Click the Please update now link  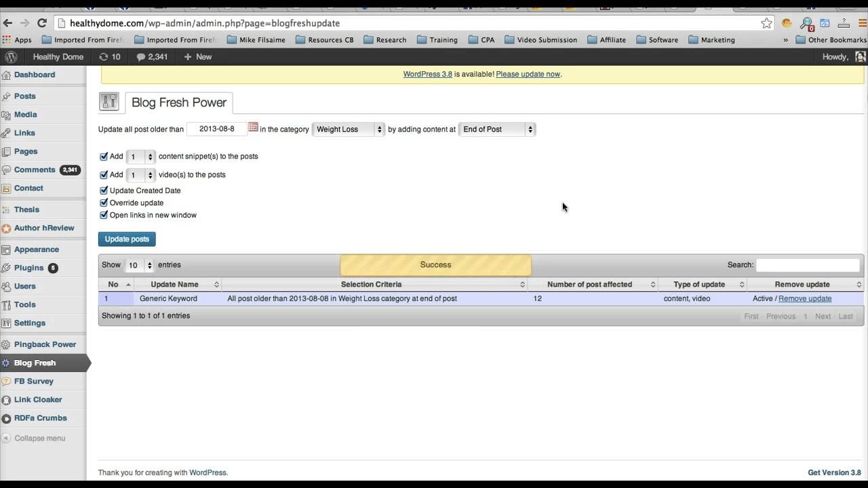(528, 75)
